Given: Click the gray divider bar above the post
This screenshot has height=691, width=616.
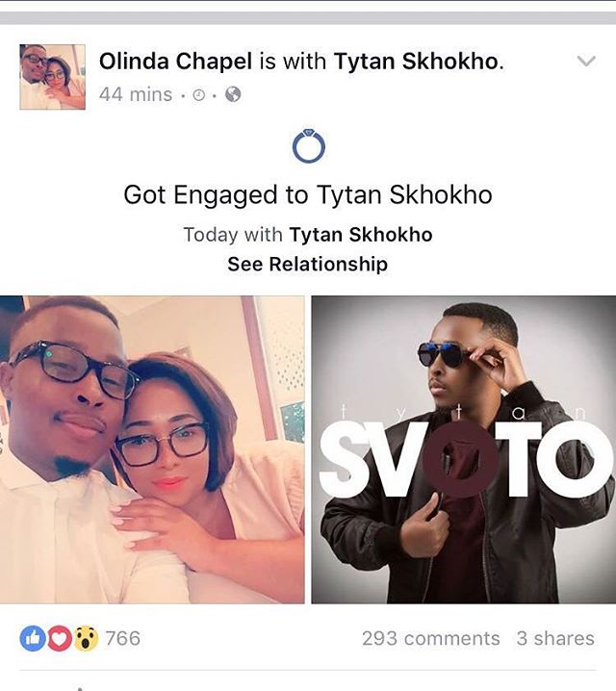Looking at the screenshot, I should (308, 18).
